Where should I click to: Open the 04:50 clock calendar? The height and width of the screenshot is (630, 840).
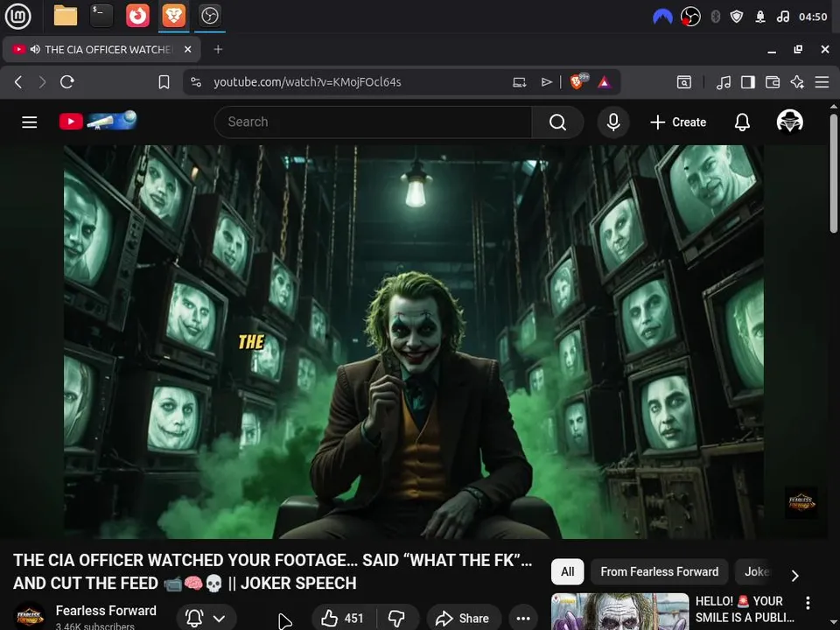(x=813, y=17)
